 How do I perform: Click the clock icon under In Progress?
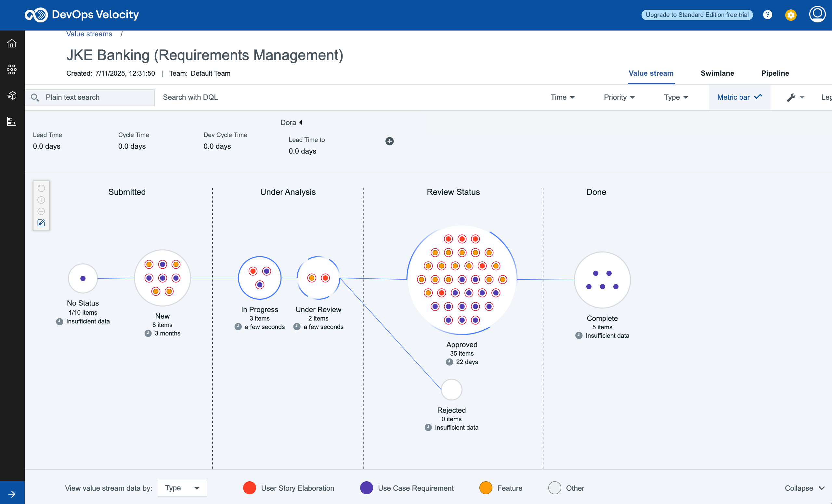pyautogui.click(x=238, y=327)
